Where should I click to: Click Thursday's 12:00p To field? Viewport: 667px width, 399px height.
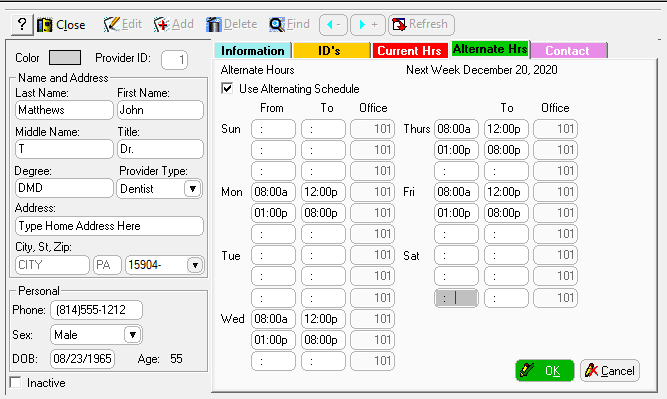pyautogui.click(x=506, y=129)
